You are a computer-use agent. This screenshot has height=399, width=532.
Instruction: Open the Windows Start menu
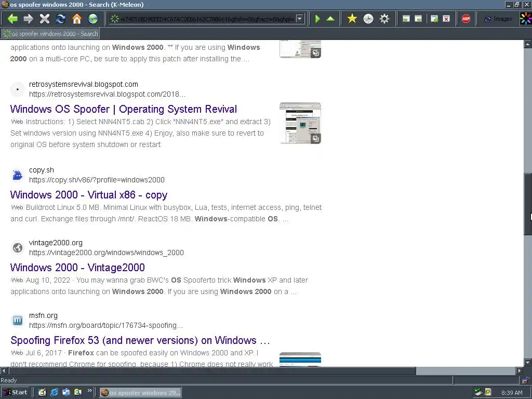coord(15,392)
